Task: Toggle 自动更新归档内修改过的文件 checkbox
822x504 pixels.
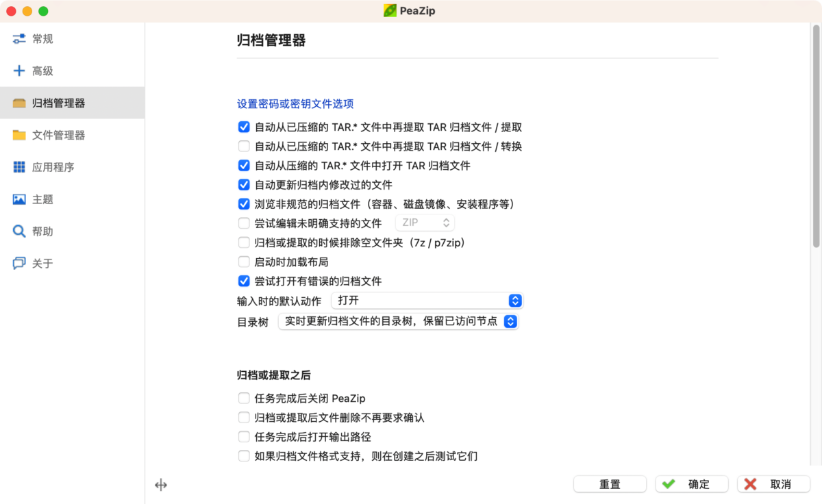Action: point(244,184)
